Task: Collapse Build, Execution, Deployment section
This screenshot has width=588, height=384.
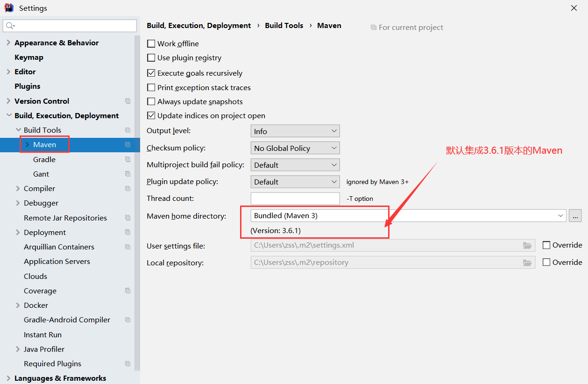Action: click(8, 115)
